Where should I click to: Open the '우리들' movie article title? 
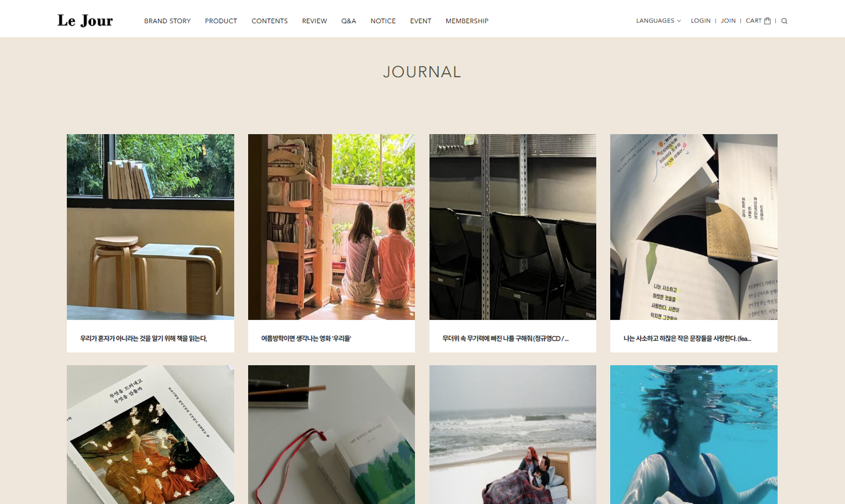[306, 339]
